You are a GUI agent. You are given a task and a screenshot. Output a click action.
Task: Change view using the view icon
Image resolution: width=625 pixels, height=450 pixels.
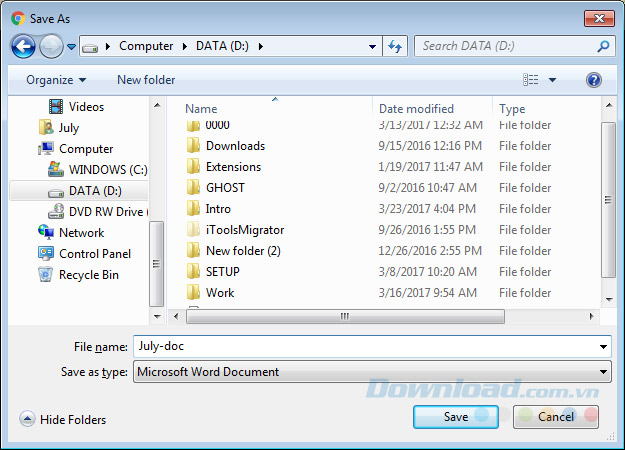tap(531, 80)
